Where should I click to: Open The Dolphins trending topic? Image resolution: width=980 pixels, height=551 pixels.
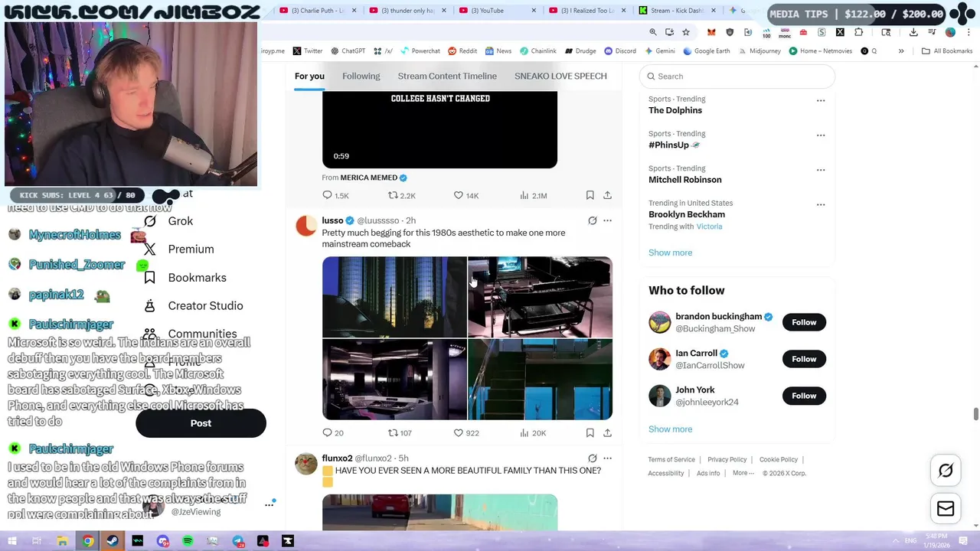(675, 110)
